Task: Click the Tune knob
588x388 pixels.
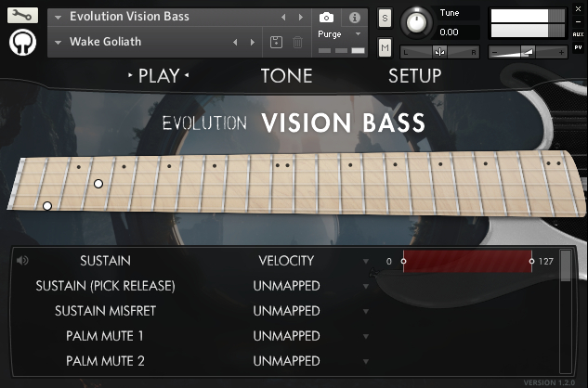Action: click(415, 23)
